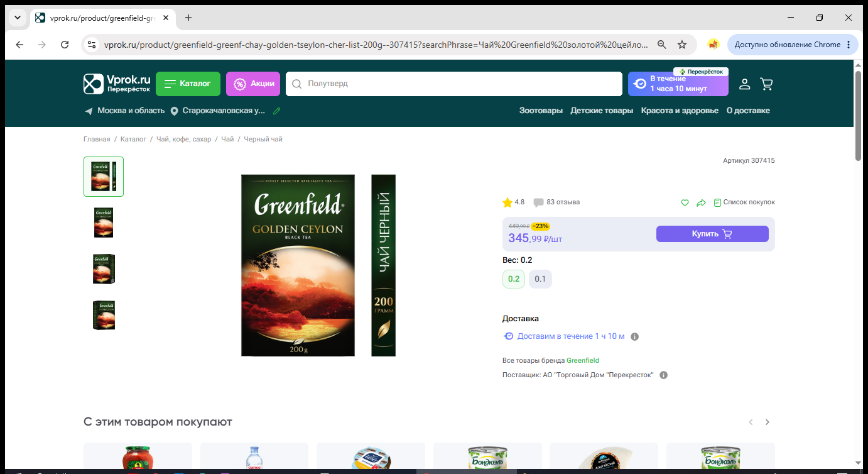868x474 pixels.
Task: Select the third product thumbnail
Action: click(x=104, y=269)
